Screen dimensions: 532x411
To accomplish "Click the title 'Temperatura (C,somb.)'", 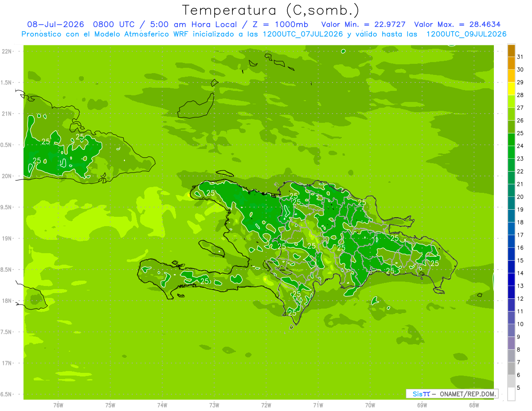I will coord(271,10).
